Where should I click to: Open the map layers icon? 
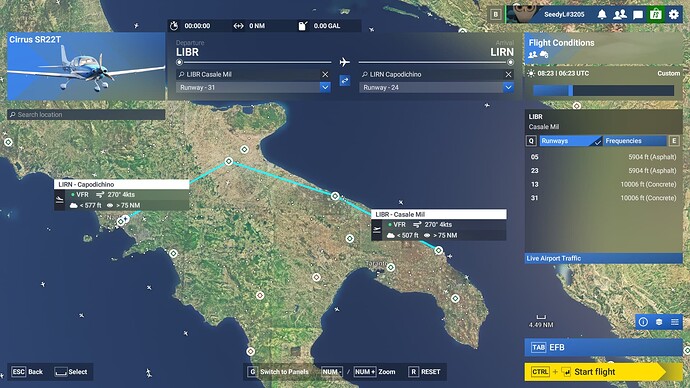pyautogui.click(x=659, y=322)
